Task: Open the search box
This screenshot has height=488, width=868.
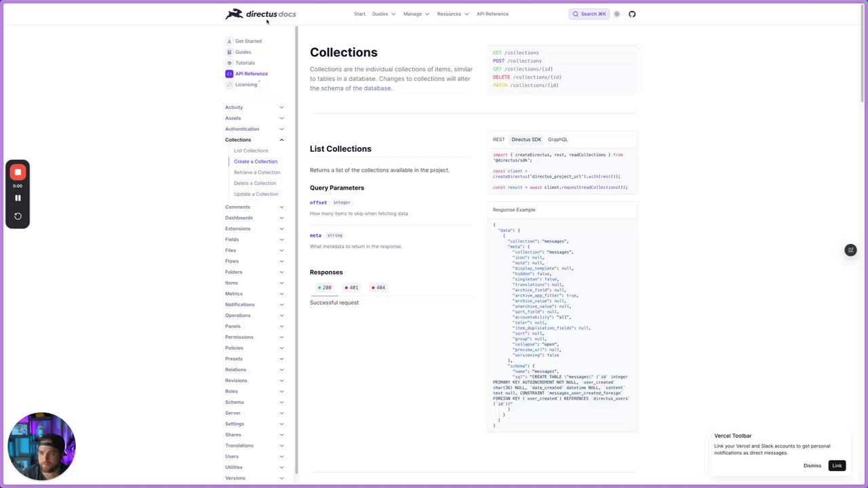Action: point(589,14)
